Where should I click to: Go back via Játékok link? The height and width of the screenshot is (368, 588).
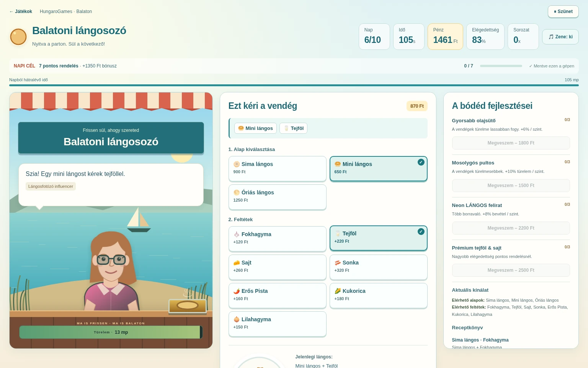click(21, 11)
